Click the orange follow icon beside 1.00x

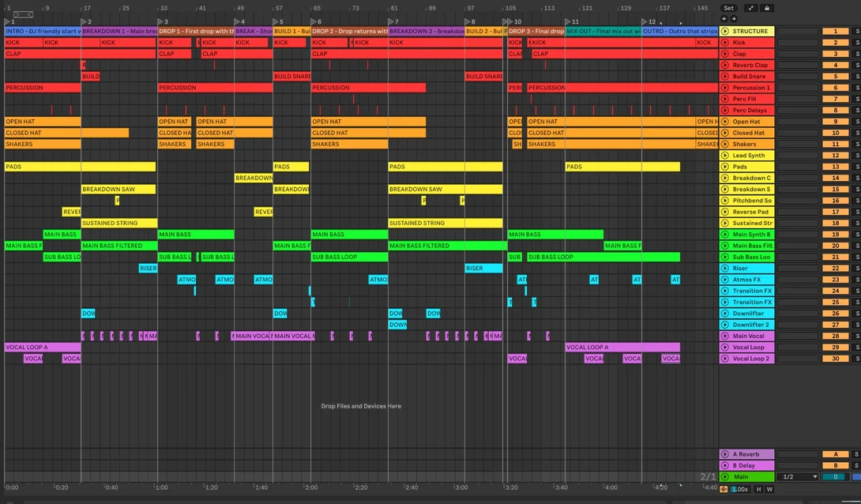point(724,489)
